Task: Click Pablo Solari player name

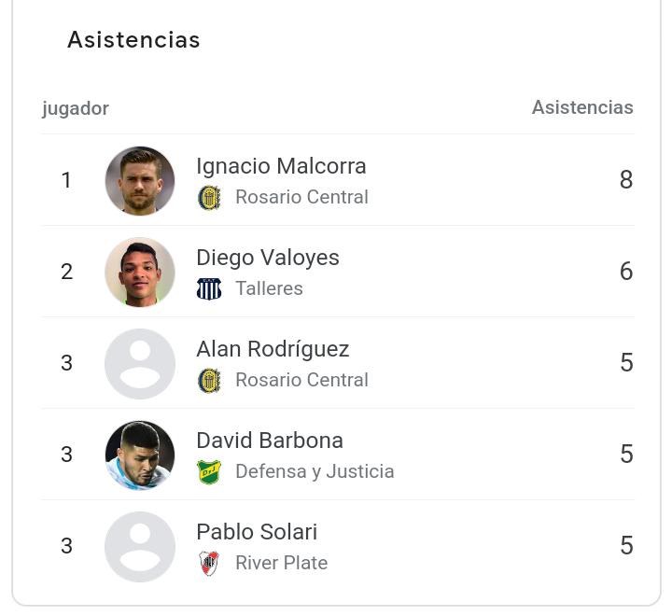Action: (257, 532)
